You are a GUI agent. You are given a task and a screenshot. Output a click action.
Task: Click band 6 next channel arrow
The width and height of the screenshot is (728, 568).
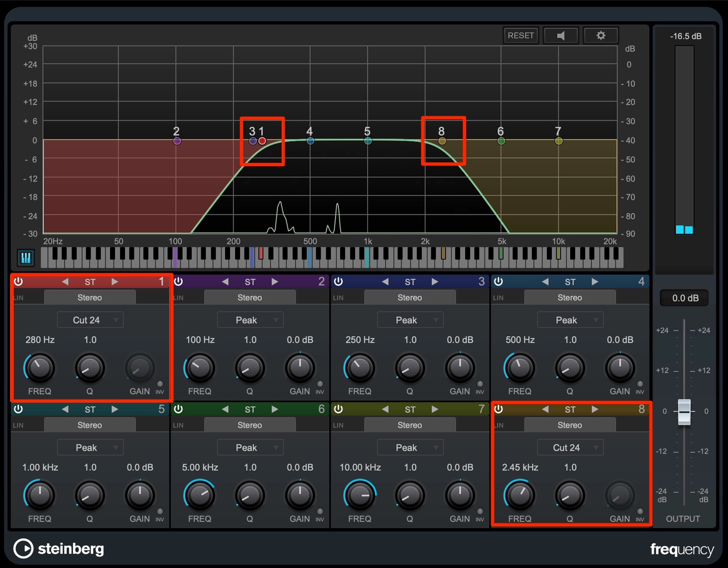click(x=275, y=410)
